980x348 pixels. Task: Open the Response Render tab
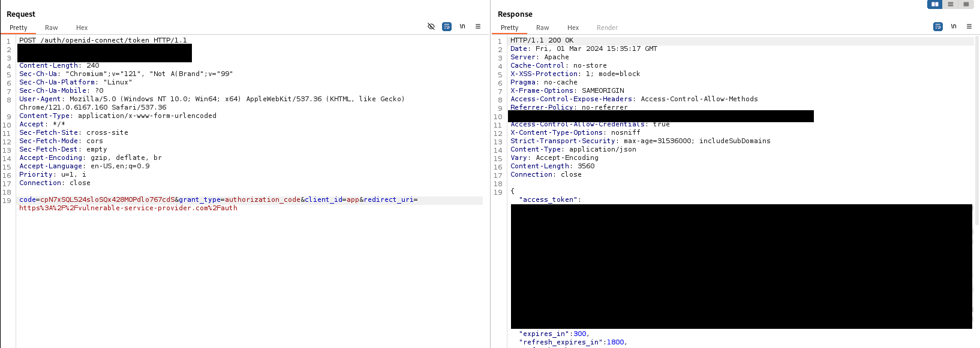coord(607,28)
